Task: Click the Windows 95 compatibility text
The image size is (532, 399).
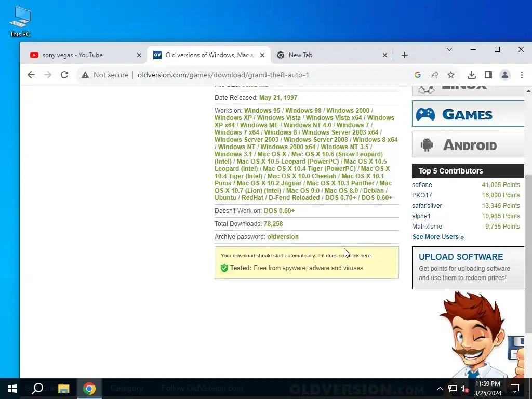Action: pyautogui.click(x=262, y=111)
